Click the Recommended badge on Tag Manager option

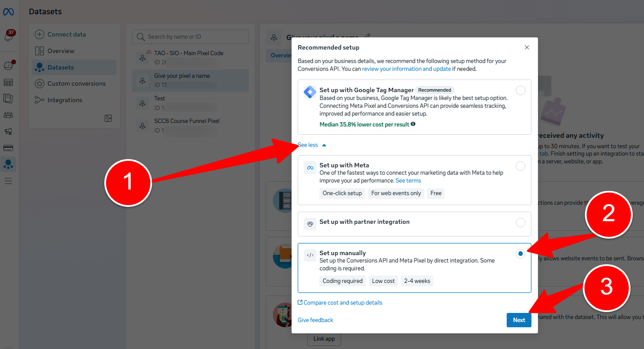coord(435,90)
